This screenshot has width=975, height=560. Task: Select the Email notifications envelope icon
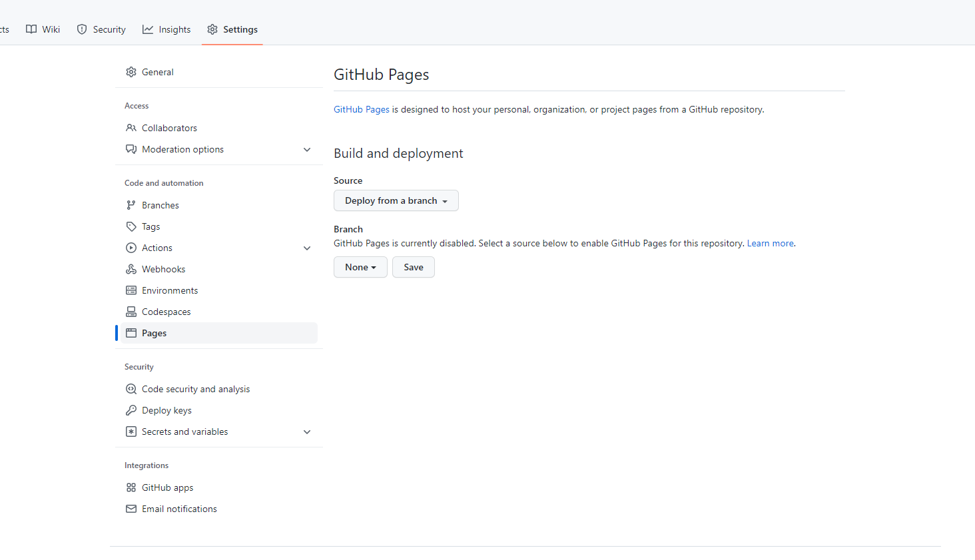(x=131, y=508)
